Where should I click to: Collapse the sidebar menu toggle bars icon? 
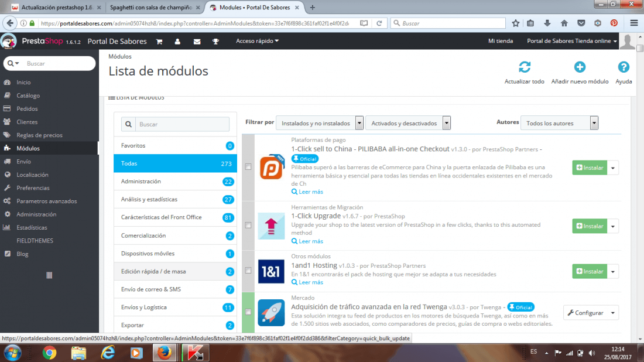tap(49, 275)
